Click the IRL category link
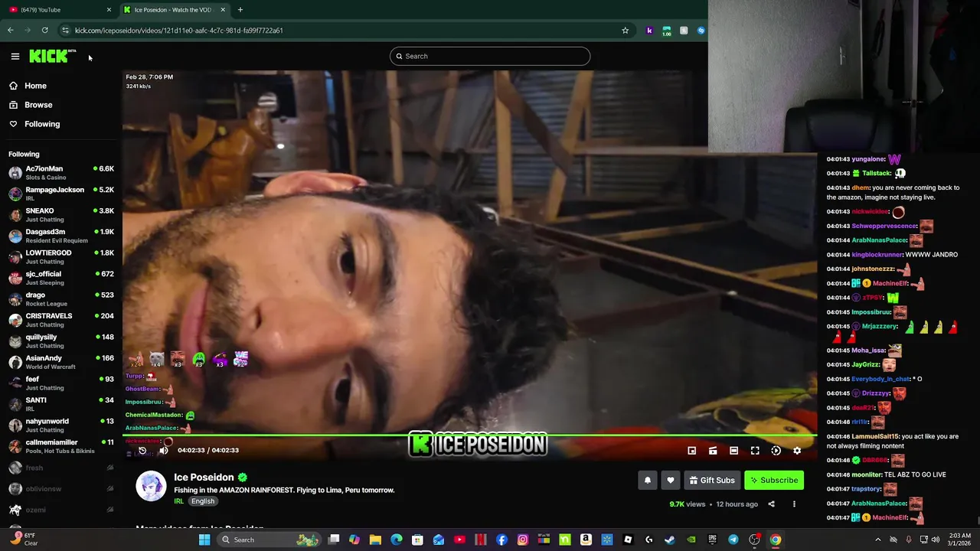This screenshot has width=980, height=551. click(178, 501)
